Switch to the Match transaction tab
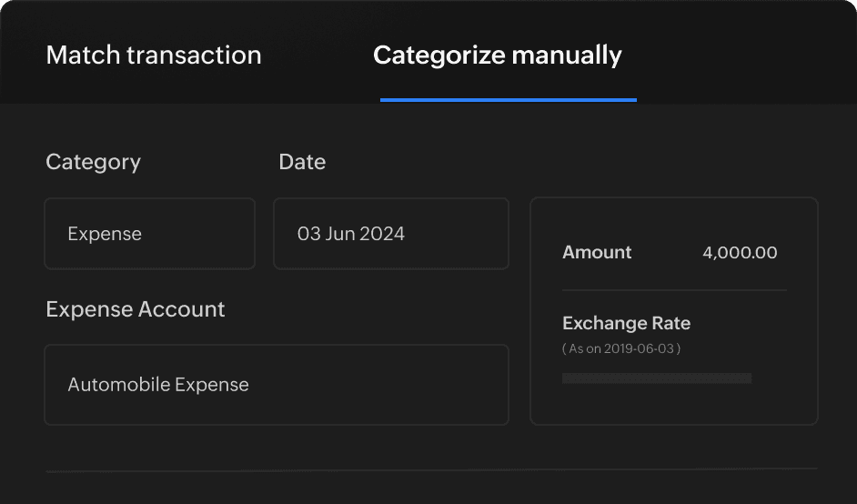Image resolution: width=857 pixels, height=504 pixels. [153, 55]
